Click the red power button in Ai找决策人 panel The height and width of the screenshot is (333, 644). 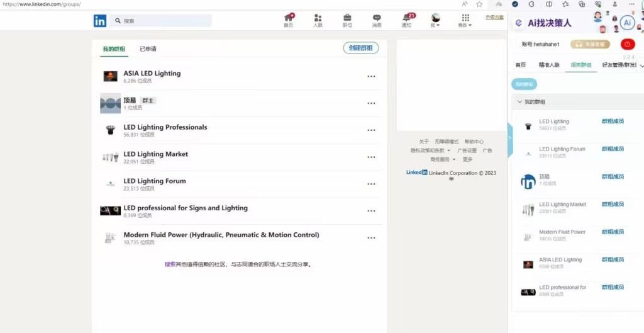[x=627, y=44]
